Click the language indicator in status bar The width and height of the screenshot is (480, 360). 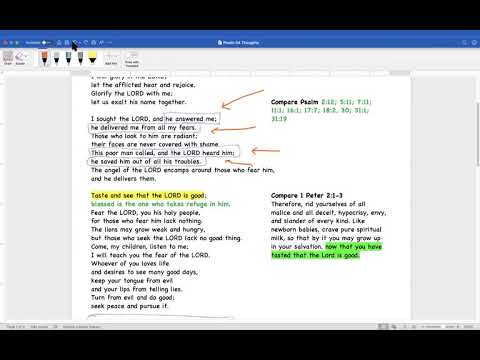point(82,327)
